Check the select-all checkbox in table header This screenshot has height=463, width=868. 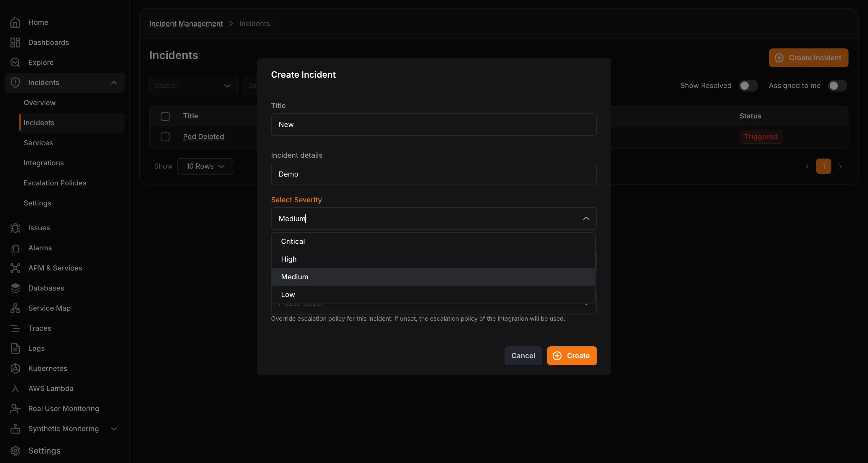[165, 116]
